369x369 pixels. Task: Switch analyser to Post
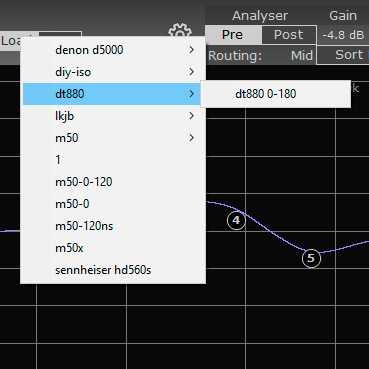[x=289, y=35]
